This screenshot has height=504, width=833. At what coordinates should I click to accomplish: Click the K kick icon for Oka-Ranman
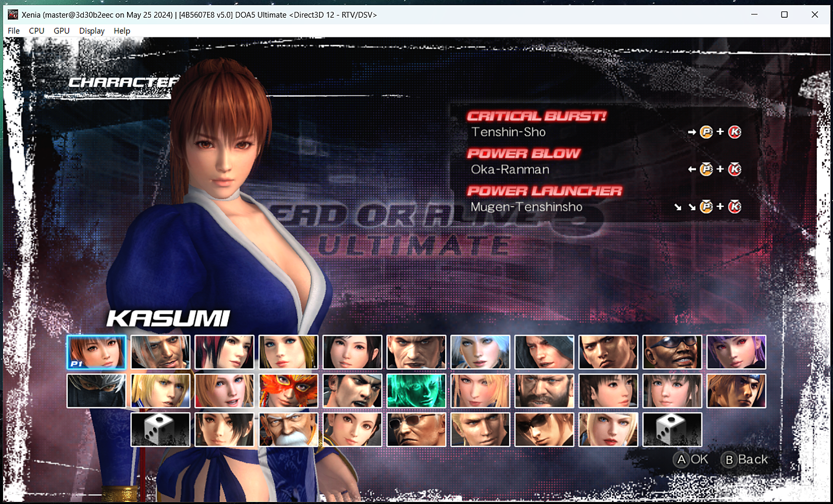point(735,169)
